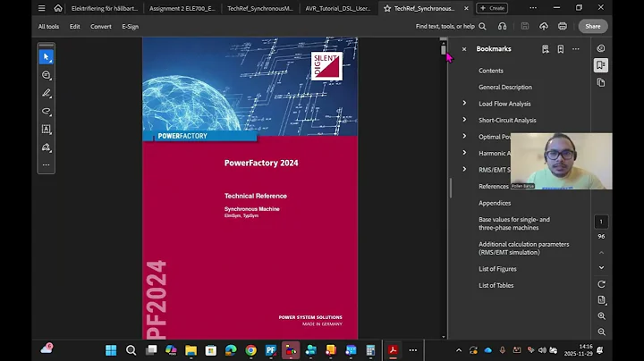Click the scrollbar down arrow
This screenshot has height=361, width=644.
[x=443, y=337]
